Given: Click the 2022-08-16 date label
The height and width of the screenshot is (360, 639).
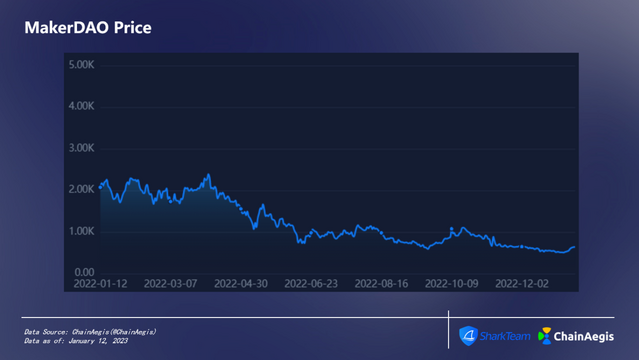Looking at the screenshot, I should 381,284.
